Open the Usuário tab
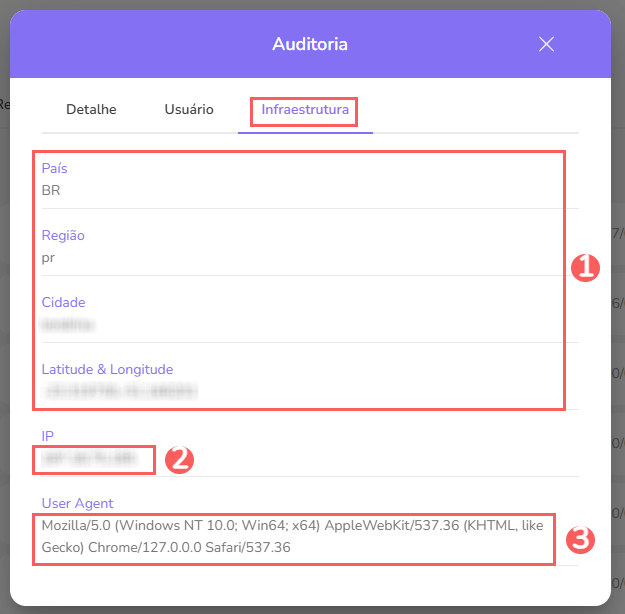This screenshot has height=614, width=625. (x=189, y=109)
